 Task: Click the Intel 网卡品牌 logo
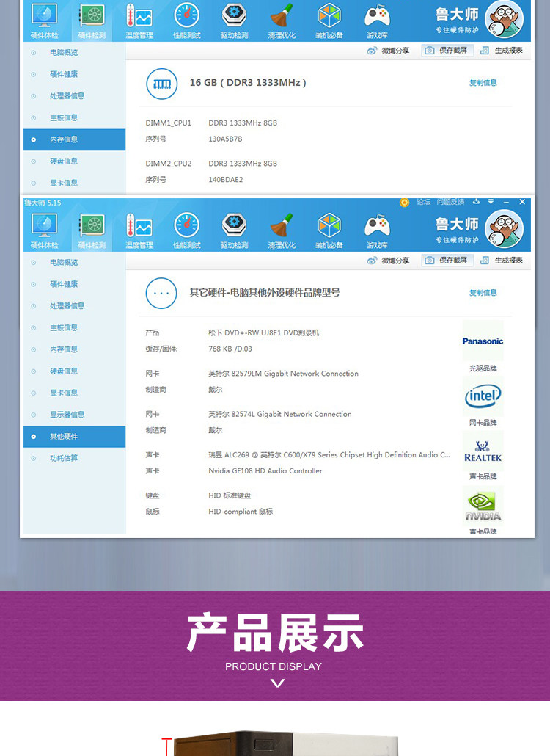[483, 396]
